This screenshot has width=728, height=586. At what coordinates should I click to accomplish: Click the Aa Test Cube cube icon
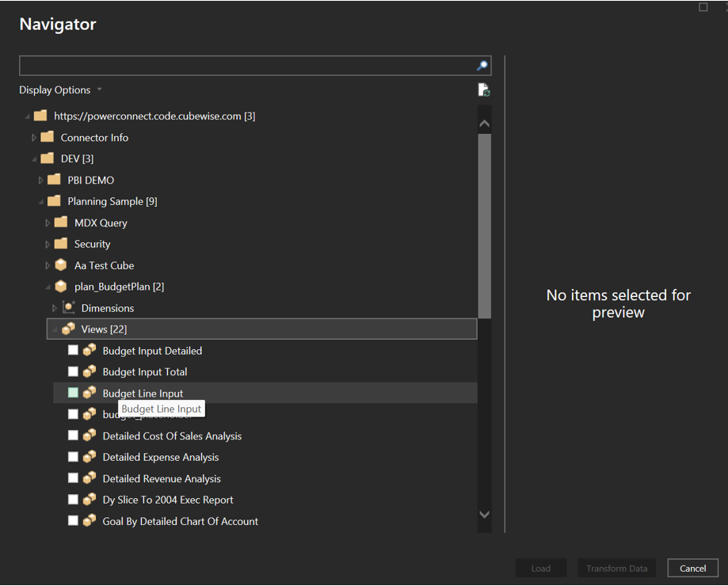coord(61,265)
